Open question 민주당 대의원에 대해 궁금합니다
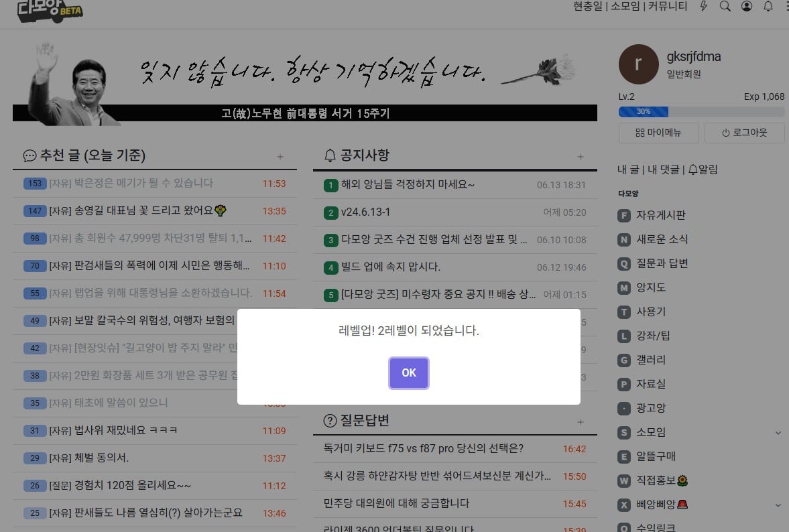This screenshot has width=789, height=532. (397, 503)
